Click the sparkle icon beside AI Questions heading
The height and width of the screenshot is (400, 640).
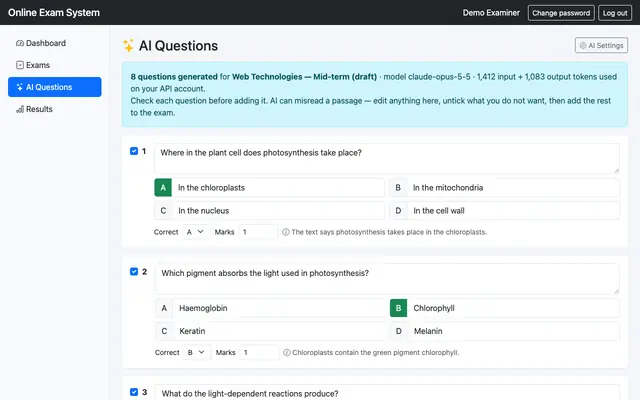tap(128, 45)
